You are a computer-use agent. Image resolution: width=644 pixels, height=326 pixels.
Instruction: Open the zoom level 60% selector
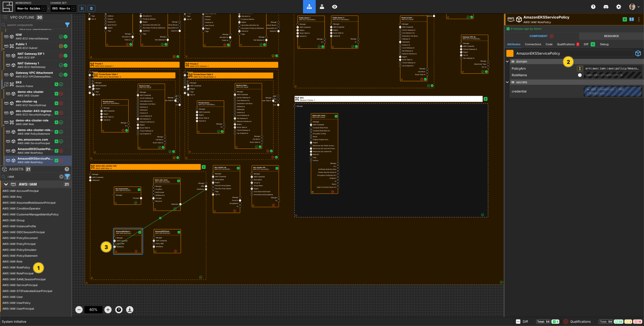point(93,310)
